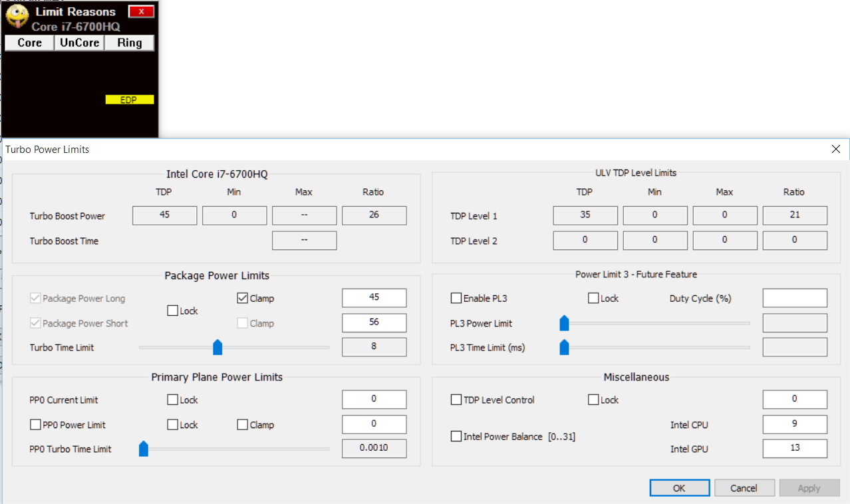Click the Package Power Long value 45 field
Image resolution: width=850 pixels, height=504 pixels.
coord(374,298)
